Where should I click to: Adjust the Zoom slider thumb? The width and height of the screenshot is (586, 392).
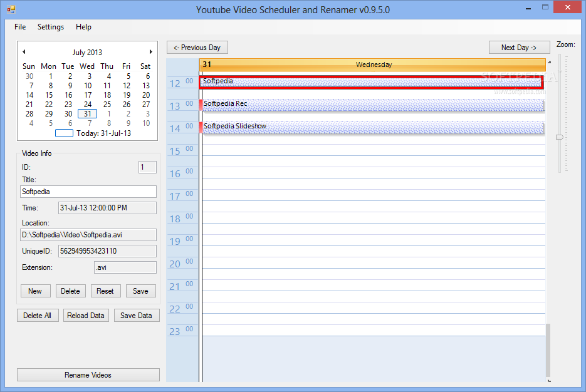(x=560, y=137)
